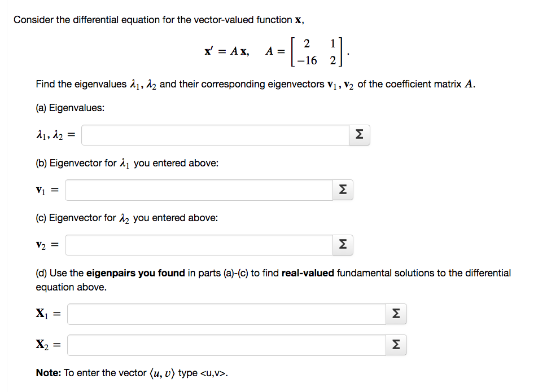Click the Σ preview icon beside X2
The height and width of the screenshot is (392, 547).
click(x=396, y=345)
